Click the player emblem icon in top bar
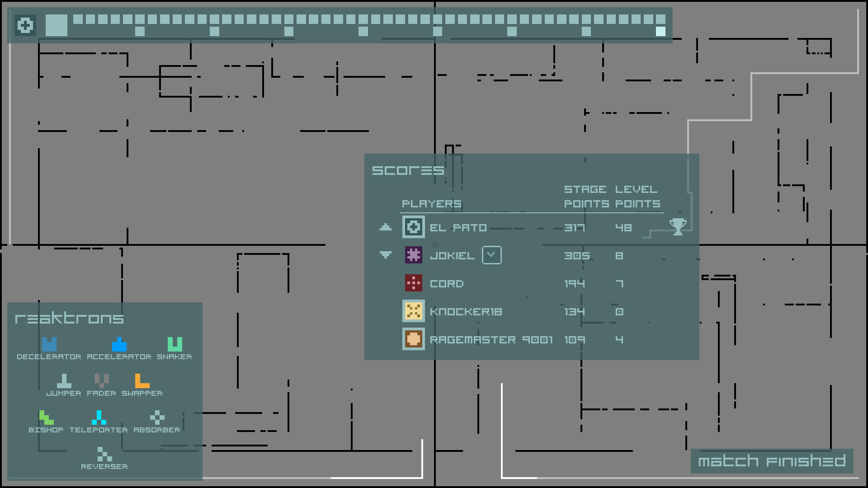Image resolution: width=868 pixels, height=488 pixels. [25, 25]
